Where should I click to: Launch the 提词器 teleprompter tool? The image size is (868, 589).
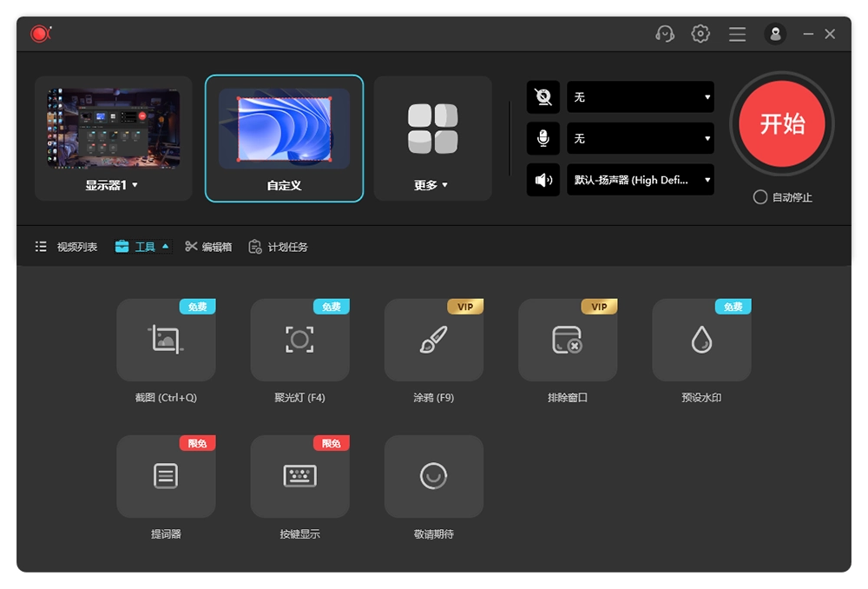[x=166, y=476]
